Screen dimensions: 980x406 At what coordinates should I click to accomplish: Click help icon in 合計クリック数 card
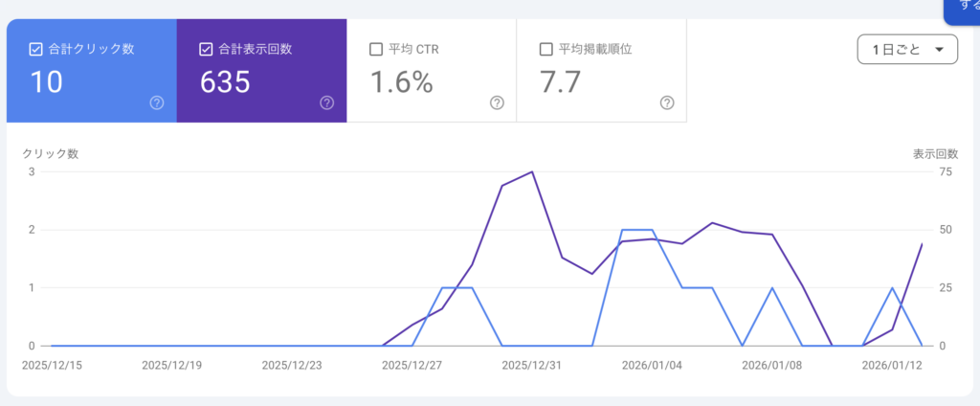click(157, 103)
